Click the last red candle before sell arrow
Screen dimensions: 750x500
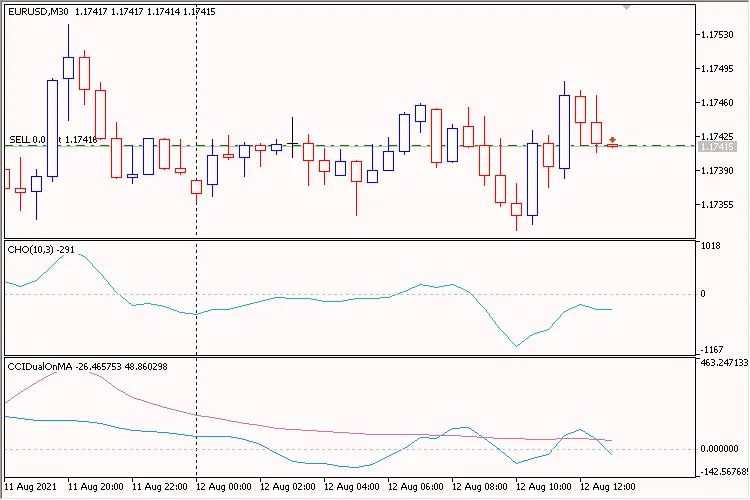tap(597, 132)
